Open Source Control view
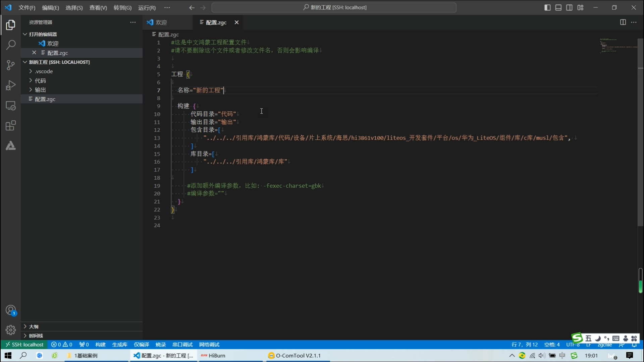Image resolution: width=644 pixels, height=362 pixels. coord(11,65)
